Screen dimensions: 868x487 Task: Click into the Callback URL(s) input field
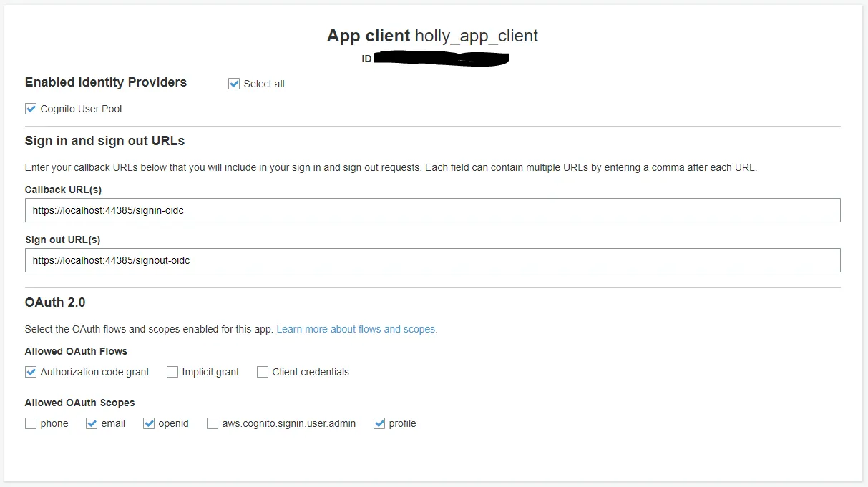click(x=432, y=210)
